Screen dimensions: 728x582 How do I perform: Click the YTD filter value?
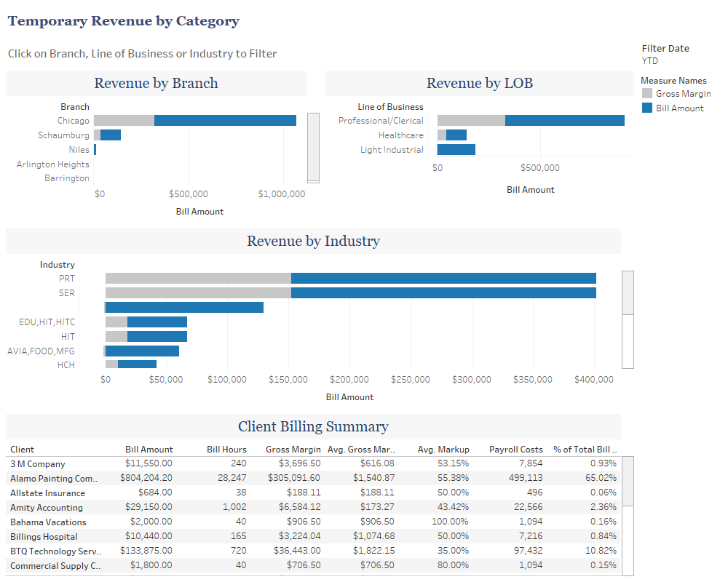point(649,61)
